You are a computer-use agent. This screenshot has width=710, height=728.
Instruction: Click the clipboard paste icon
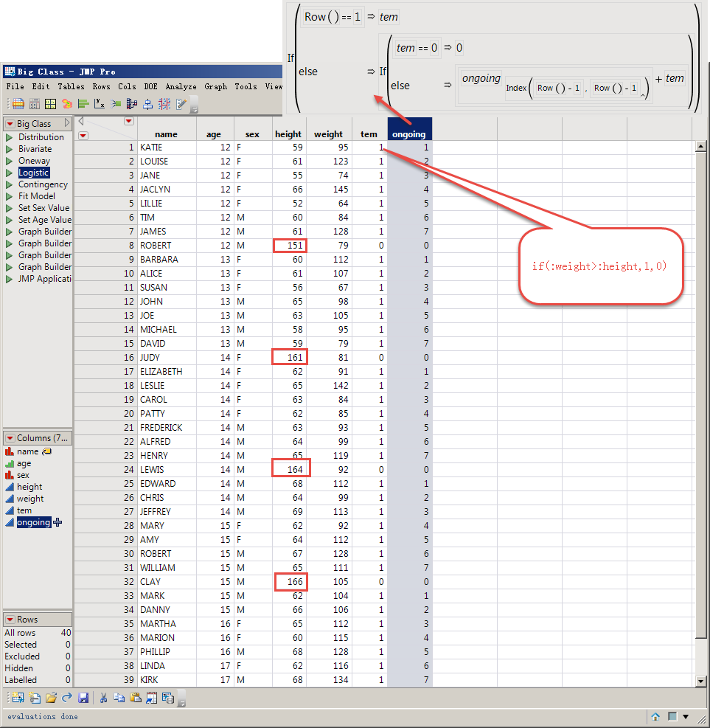[x=136, y=697]
